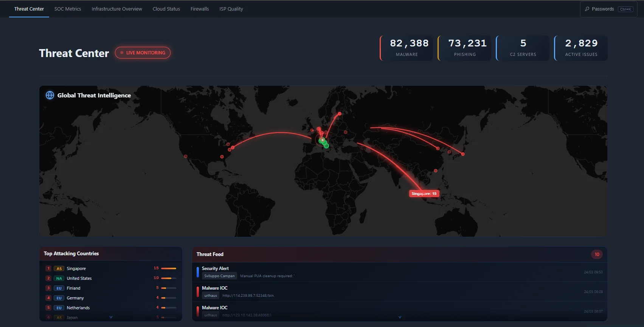Click the Manual PUA cleanup required message
This screenshot has height=327, width=644.
point(267,276)
